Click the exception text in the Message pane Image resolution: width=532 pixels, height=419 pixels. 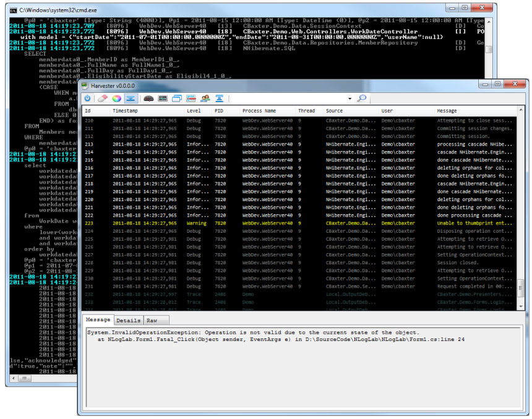[275, 336]
